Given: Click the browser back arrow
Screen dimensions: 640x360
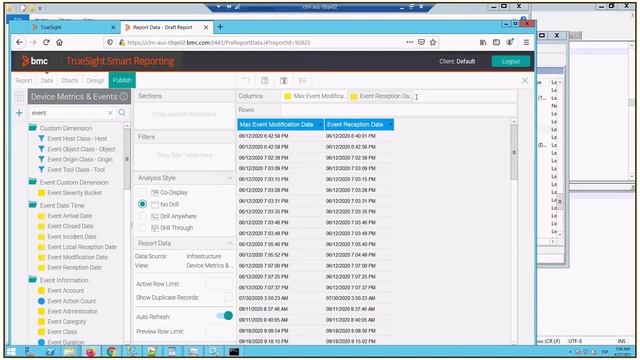Looking at the screenshot, I should pos(19,42).
